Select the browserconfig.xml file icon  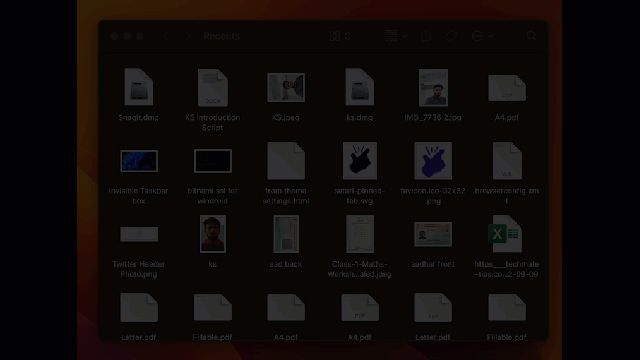click(507, 161)
